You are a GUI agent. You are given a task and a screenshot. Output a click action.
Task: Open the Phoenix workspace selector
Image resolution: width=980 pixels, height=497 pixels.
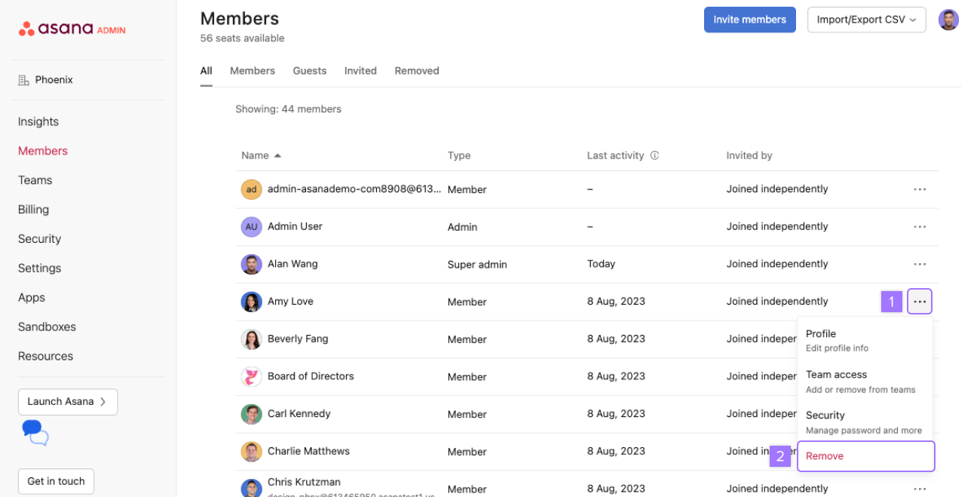(47, 79)
